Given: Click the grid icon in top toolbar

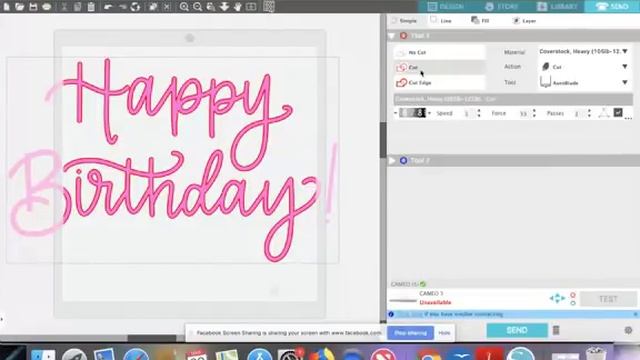Looking at the screenshot, I should [269, 7].
